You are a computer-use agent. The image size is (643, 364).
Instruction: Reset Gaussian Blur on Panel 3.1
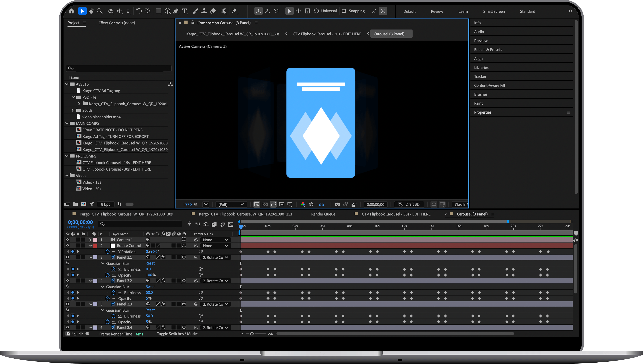[150, 263]
